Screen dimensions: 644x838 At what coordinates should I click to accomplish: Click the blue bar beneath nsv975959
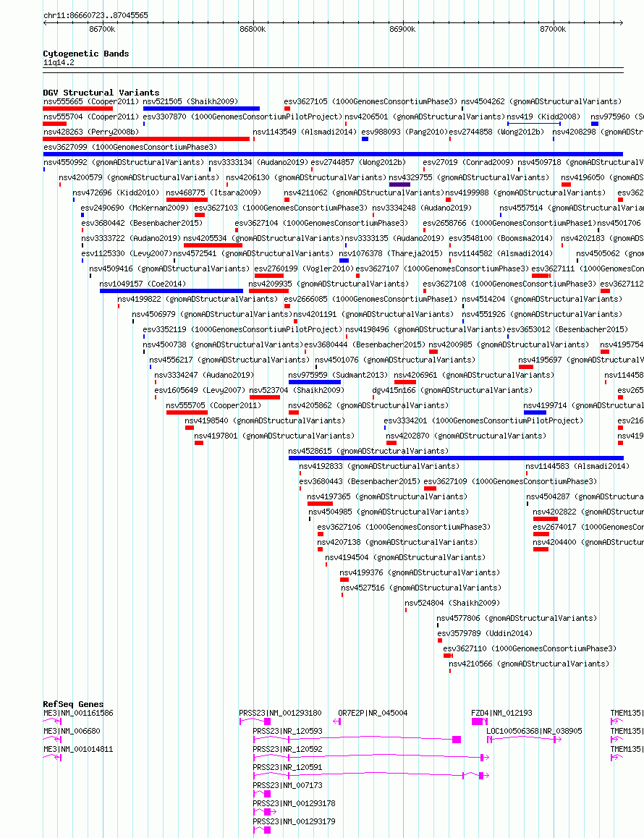(314, 383)
